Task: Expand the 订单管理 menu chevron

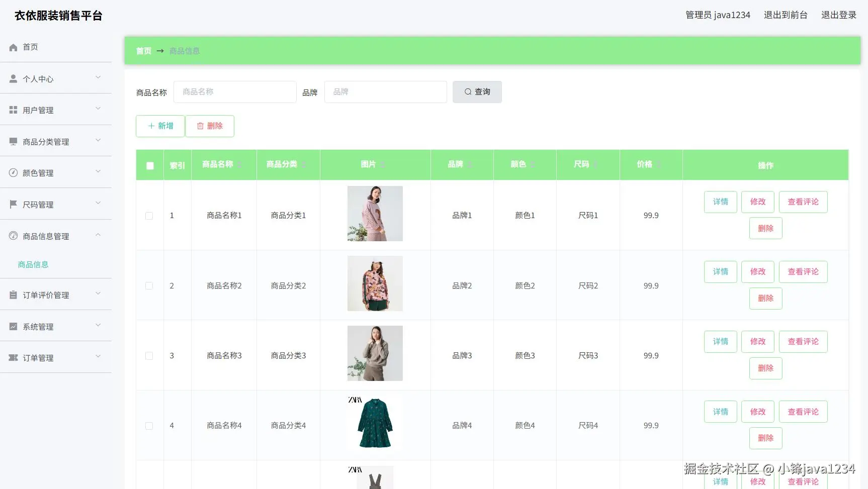Action: (x=98, y=356)
